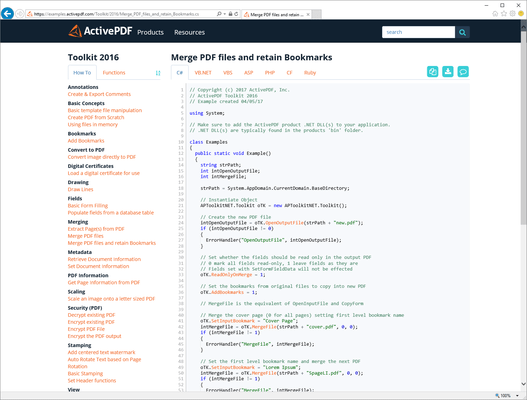The height and width of the screenshot is (400, 527).
Task: Open Populate fields from database table link
Action: point(111,212)
